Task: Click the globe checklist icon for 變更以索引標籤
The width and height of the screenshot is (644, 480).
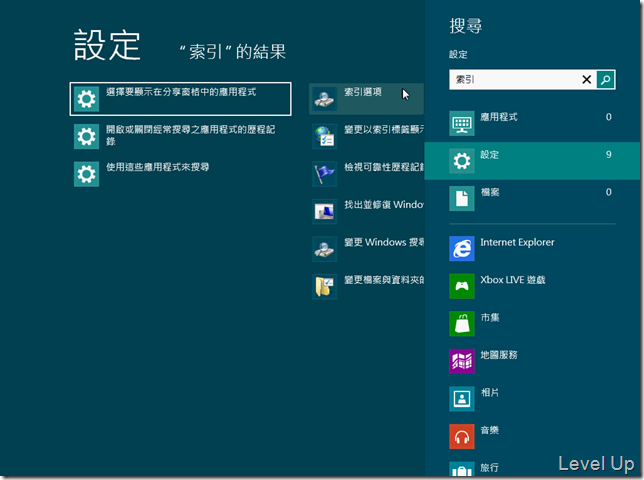Action: coord(324,136)
